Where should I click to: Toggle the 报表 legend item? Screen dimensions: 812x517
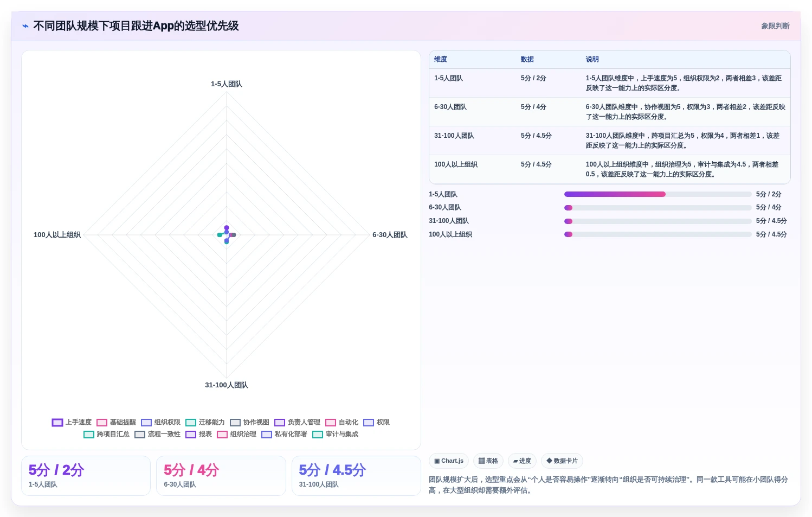point(199,434)
